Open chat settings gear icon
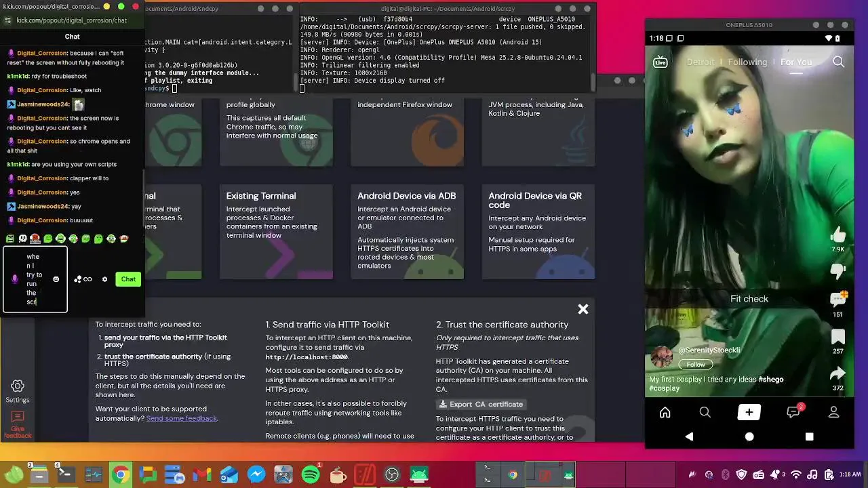Screen dimensions: 868x488 (x=104, y=279)
